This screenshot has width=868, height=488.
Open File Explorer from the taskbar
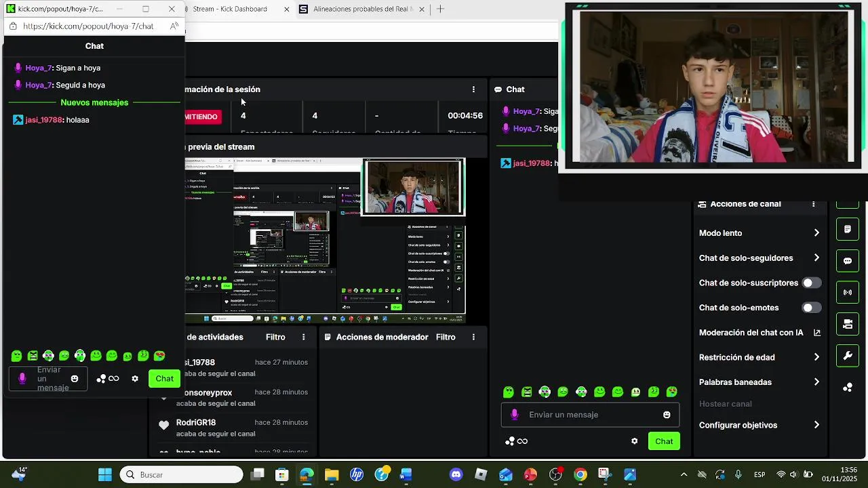click(332, 474)
